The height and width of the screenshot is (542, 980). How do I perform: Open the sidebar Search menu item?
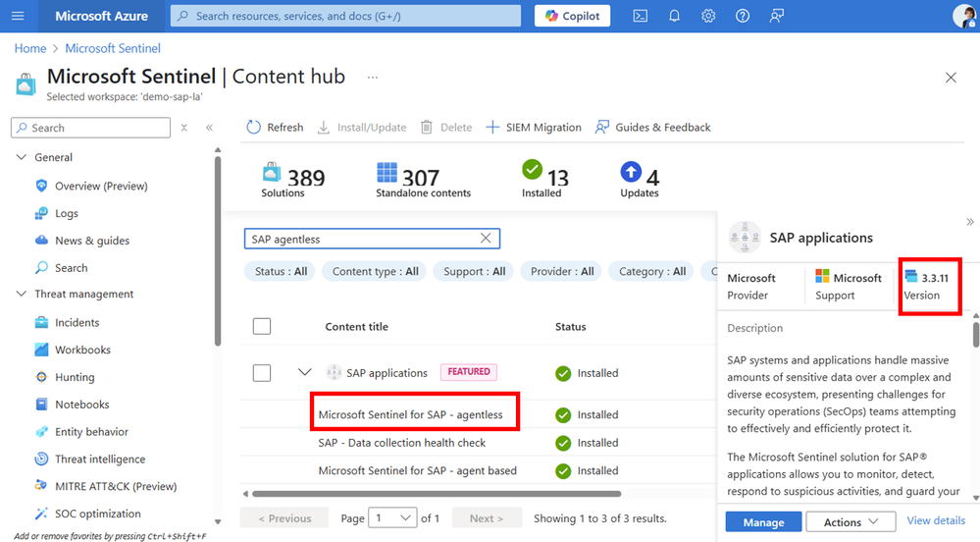72,268
